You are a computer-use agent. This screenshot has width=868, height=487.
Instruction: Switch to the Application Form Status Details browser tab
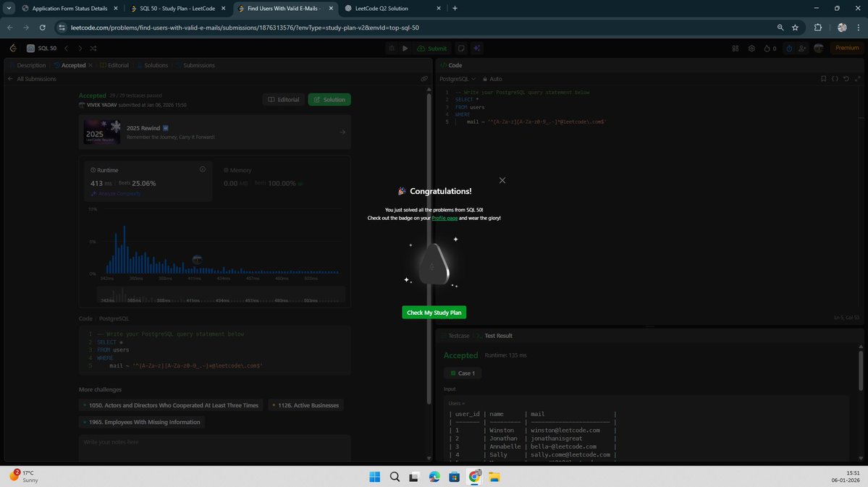click(x=69, y=8)
